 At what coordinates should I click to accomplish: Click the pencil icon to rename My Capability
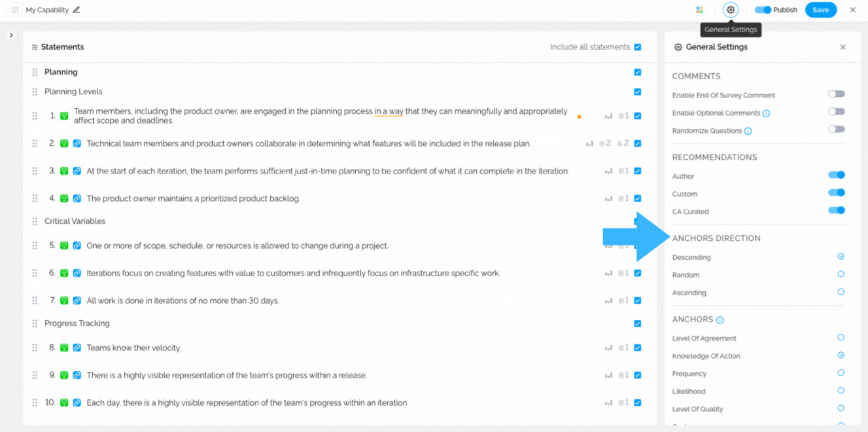tap(77, 10)
